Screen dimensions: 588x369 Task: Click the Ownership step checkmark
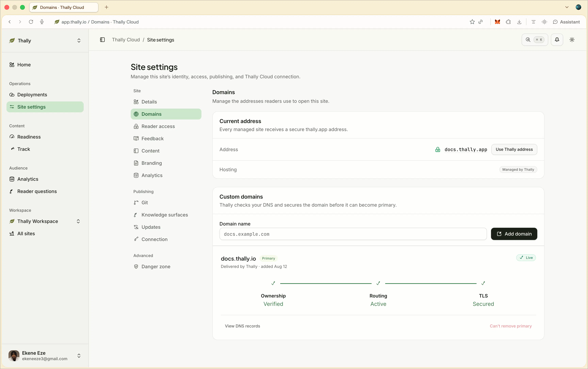(273, 283)
